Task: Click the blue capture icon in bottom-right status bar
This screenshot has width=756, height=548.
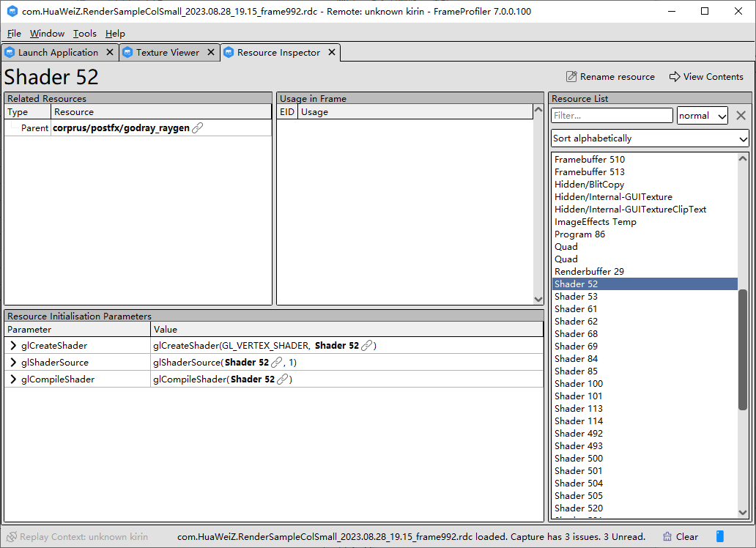Action: (x=719, y=536)
